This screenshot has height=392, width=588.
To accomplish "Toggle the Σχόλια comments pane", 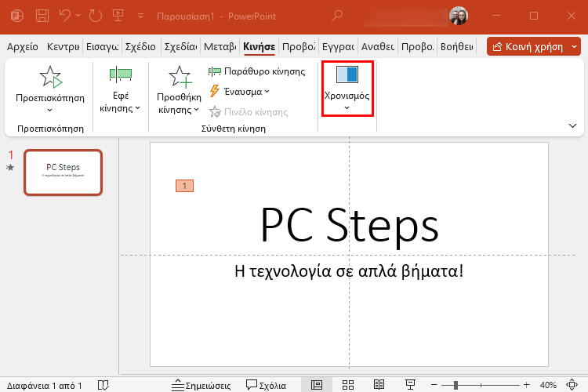I will (266, 385).
